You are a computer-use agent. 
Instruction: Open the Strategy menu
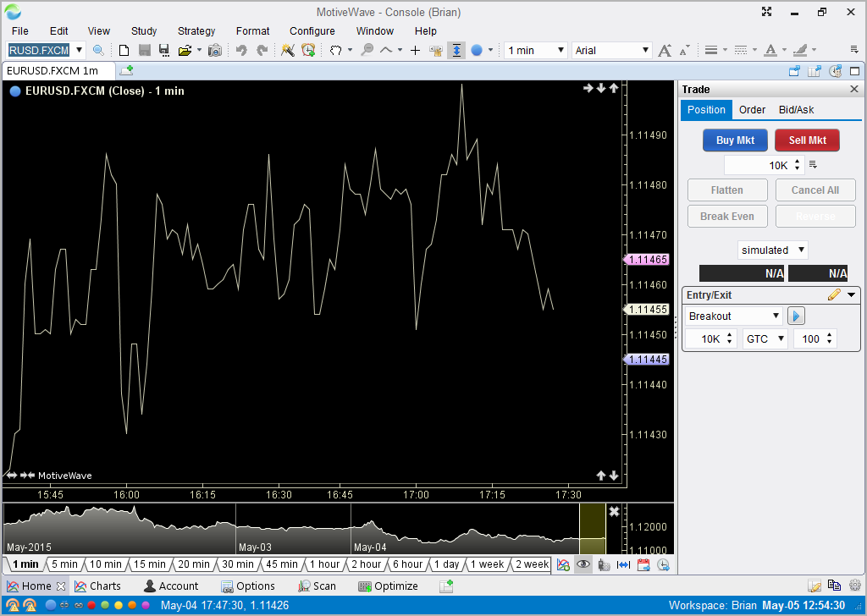pyautogui.click(x=196, y=31)
